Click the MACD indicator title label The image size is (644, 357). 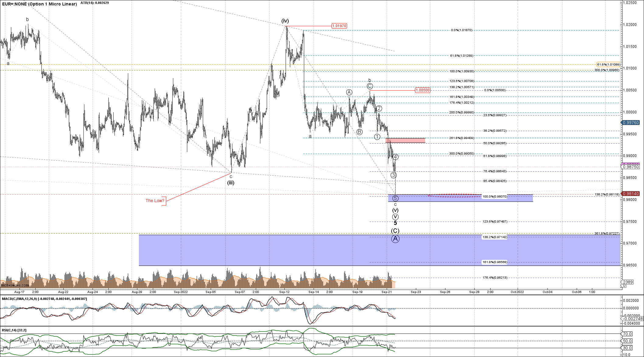(44, 299)
